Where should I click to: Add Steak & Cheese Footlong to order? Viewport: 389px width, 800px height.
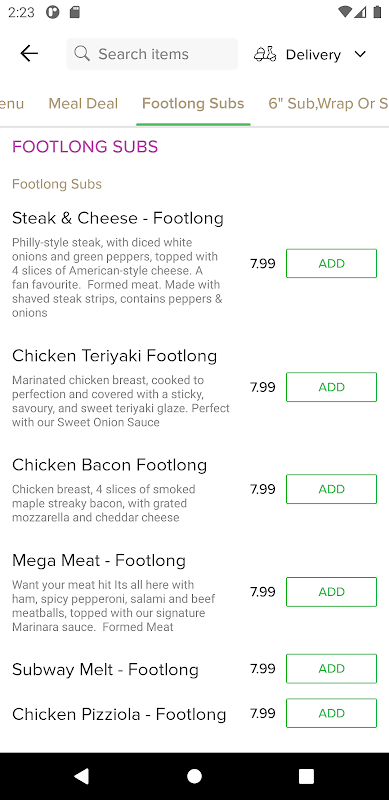331,263
